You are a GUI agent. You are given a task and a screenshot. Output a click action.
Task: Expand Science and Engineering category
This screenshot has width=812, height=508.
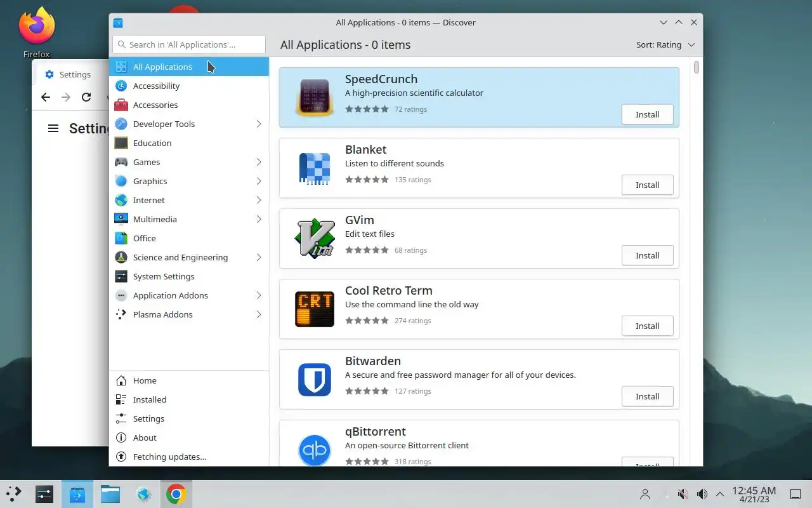point(259,257)
